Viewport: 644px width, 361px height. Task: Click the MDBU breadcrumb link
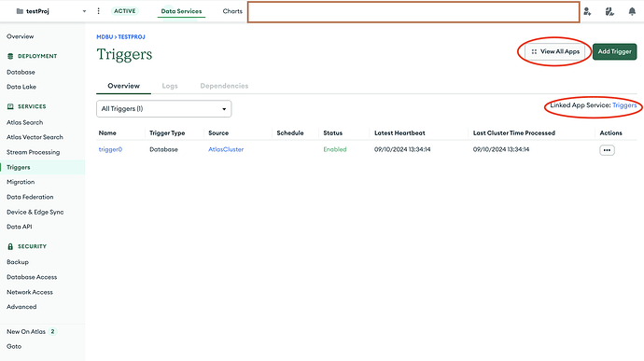pyautogui.click(x=105, y=37)
